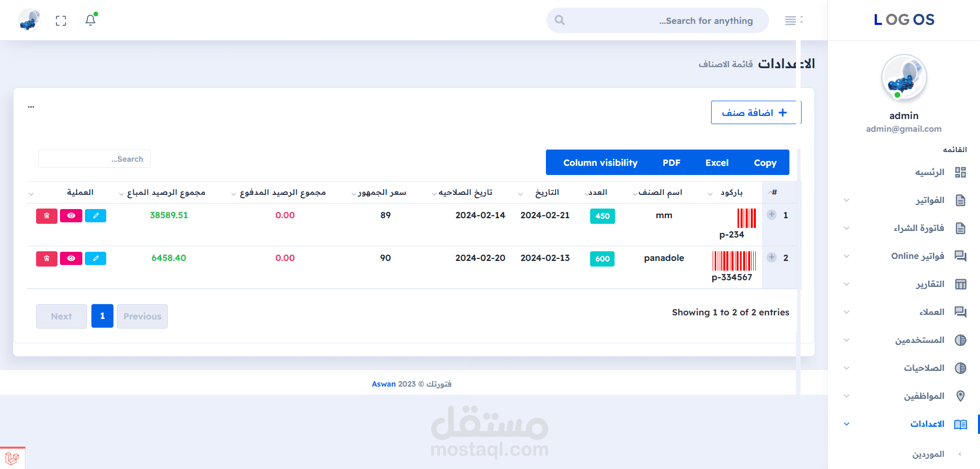This screenshot has width=980, height=469.
Task: Open the الموردين submenu item
Action: [x=928, y=454]
